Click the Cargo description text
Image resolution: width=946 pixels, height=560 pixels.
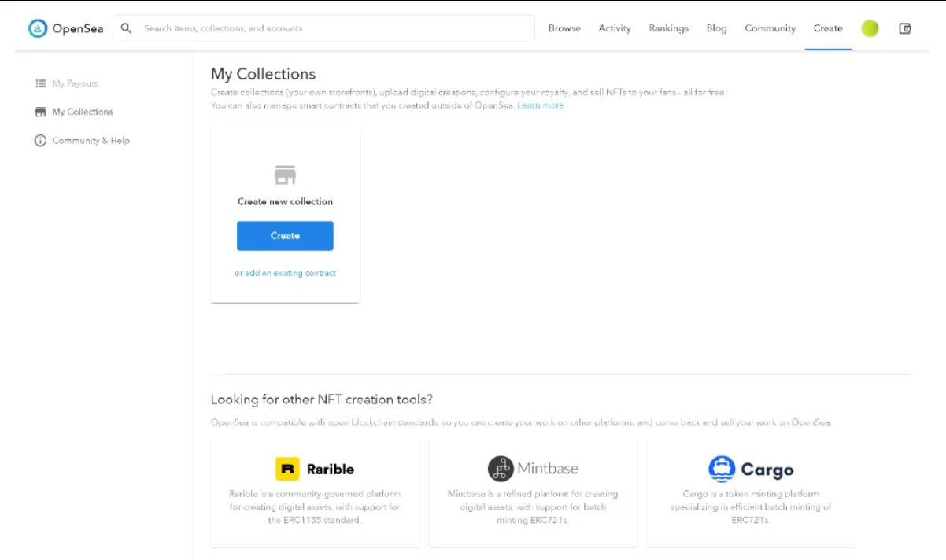pyautogui.click(x=751, y=507)
